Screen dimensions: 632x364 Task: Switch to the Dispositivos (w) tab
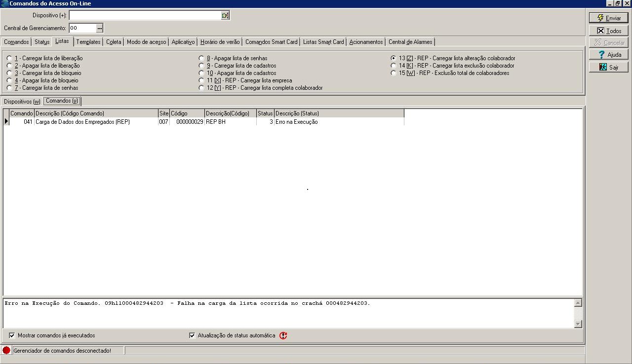[x=22, y=102]
